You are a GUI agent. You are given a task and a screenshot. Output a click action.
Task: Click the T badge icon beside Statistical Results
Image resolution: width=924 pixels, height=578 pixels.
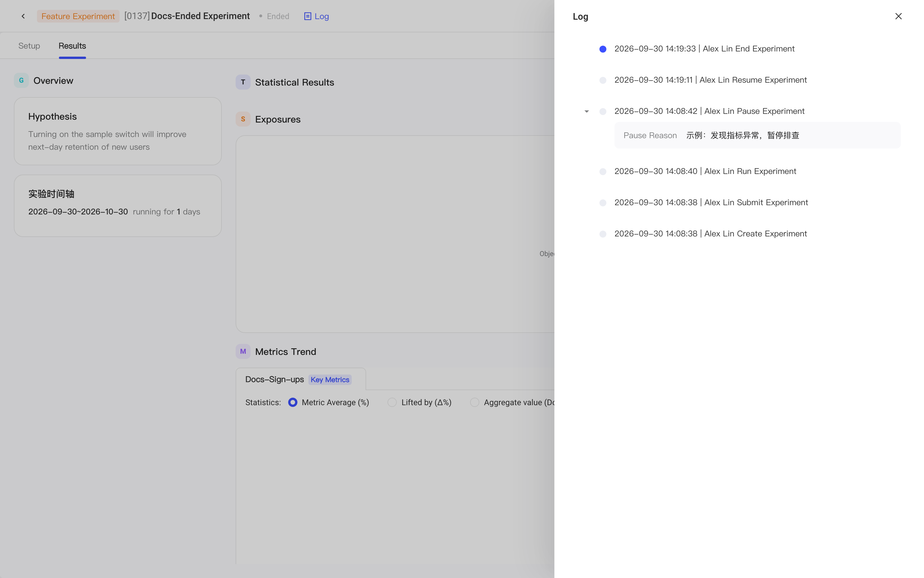tap(243, 82)
